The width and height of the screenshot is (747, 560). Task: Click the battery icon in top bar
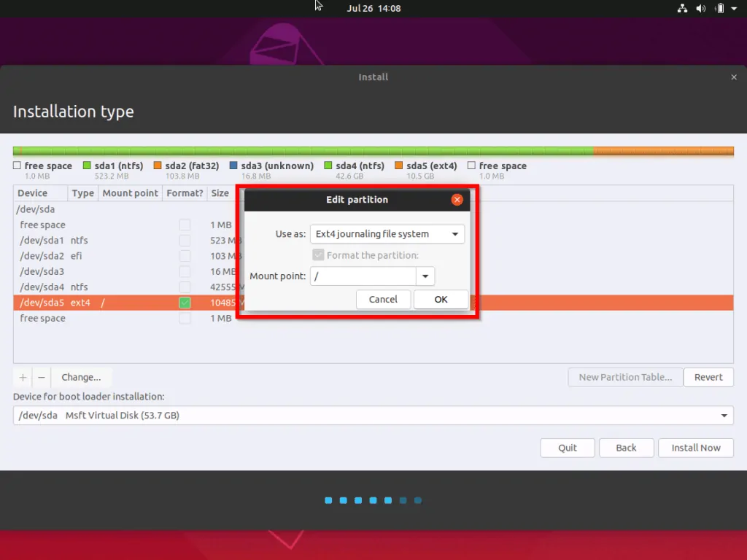(x=720, y=8)
